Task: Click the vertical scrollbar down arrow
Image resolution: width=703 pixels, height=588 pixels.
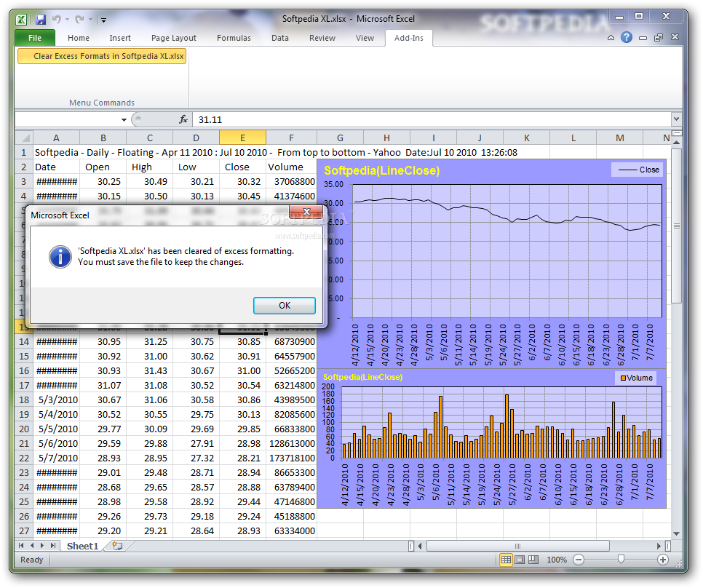Action: click(x=677, y=533)
